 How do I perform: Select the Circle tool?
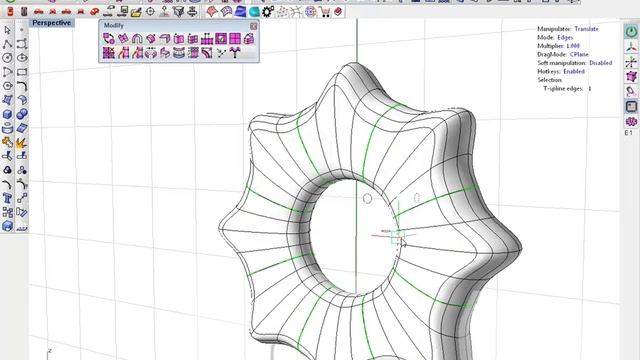pyautogui.click(x=7, y=58)
